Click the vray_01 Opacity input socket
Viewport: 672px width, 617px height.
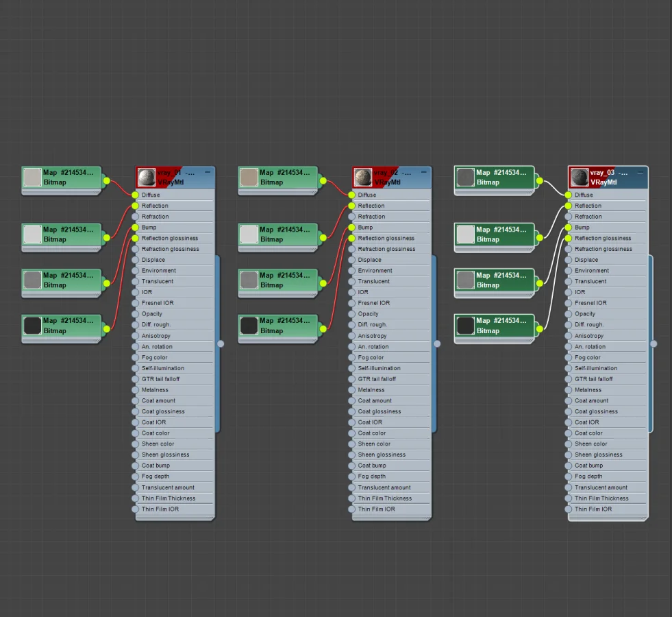[136, 314]
